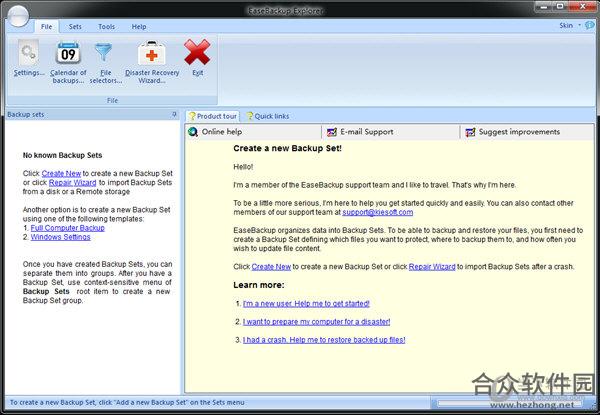Image resolution: width=600 pixels, height=415 pixels.
Task: Click the status bar progress bar
Action: click(x=511, y=403)
